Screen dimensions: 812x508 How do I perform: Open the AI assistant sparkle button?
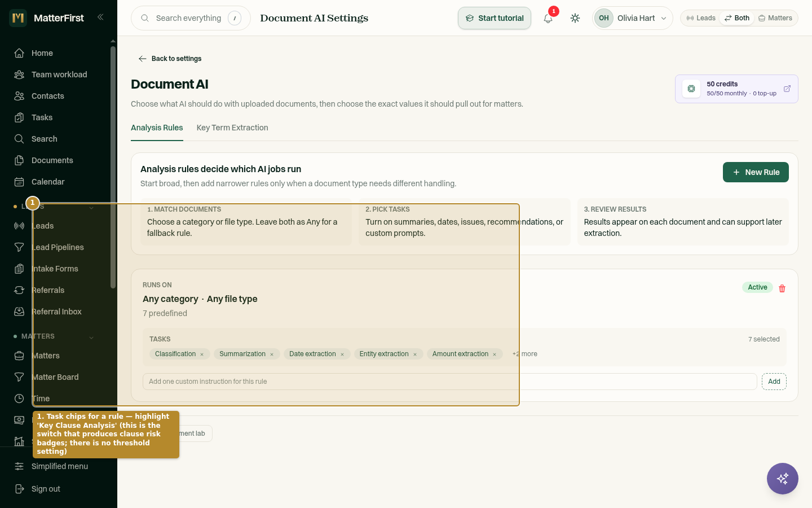pos(783,479)
